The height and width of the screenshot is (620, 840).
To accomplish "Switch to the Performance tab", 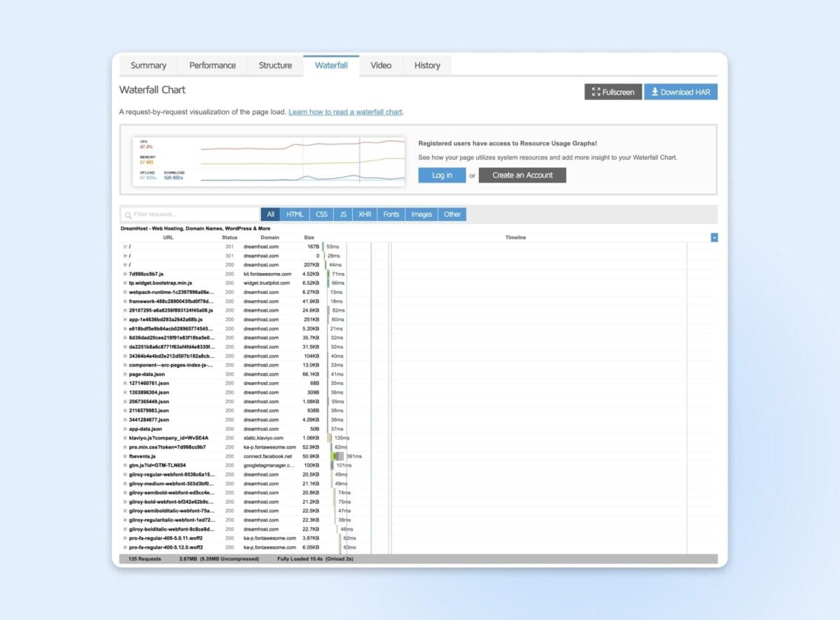I will [x=212, y=65].
